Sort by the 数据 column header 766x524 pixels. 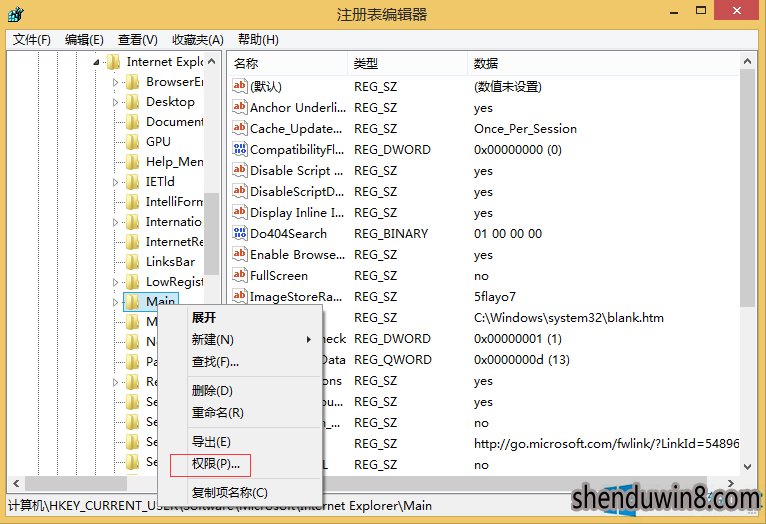point(604,63)
